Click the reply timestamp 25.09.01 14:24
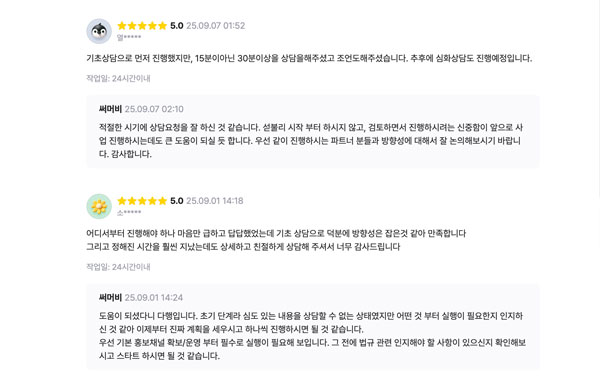 [x=153, y=298]
